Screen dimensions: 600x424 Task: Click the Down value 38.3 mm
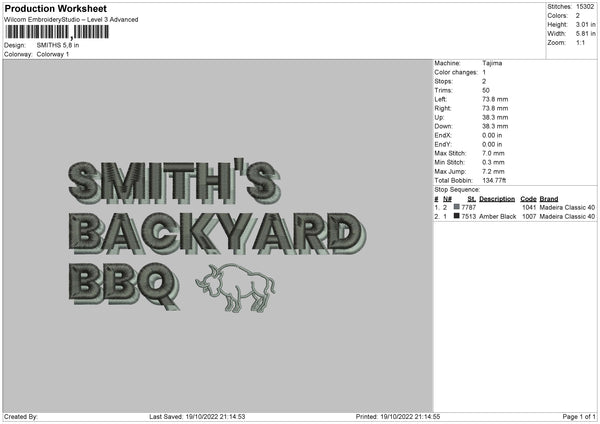(x=495, y=126)
